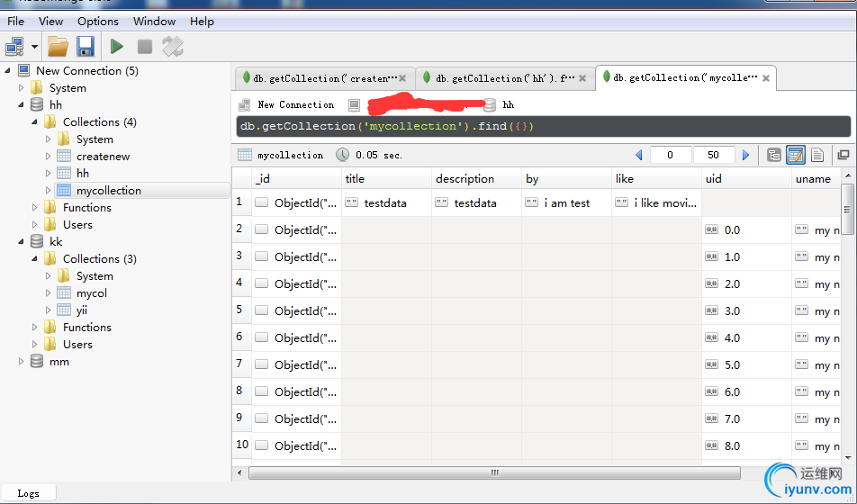Select the 'i like movi...' cell
Viewport: 857px width, 504px height.
pyautogui.click(x=656, y=202)
